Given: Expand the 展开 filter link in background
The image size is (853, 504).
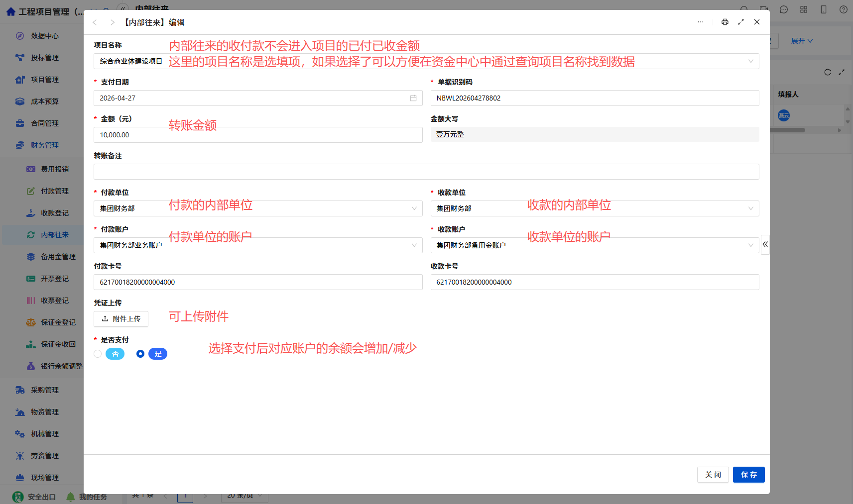Looking at the screenshot, I should tap(802, 41).
